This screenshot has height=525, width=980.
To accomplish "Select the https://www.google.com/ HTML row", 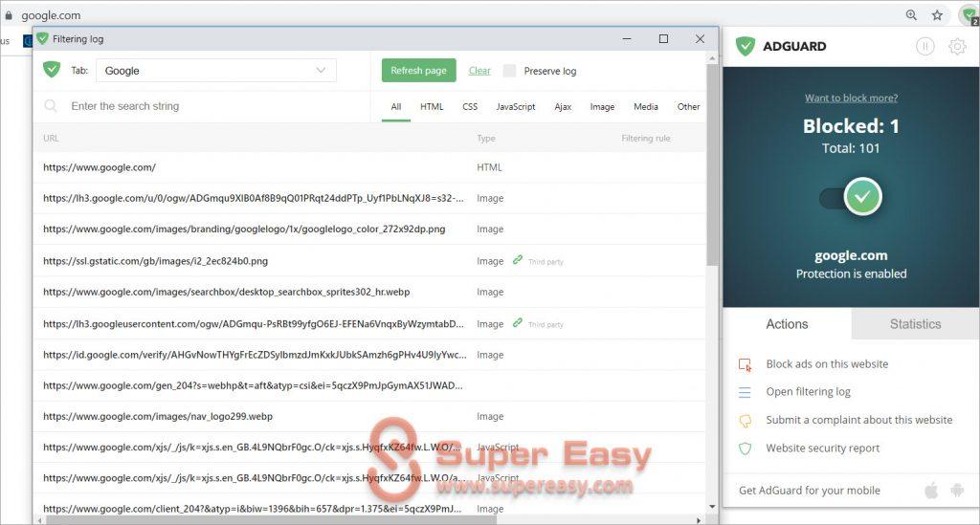I will (369, 167).
